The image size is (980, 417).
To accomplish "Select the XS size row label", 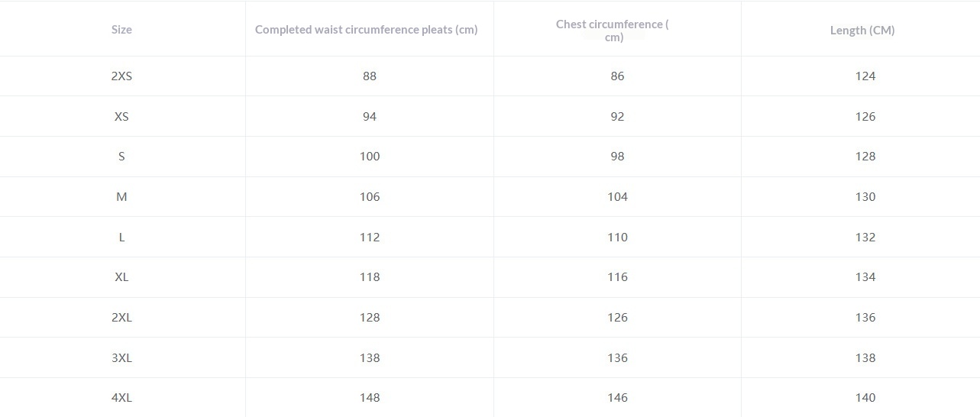I will click(x=121, y=117).
